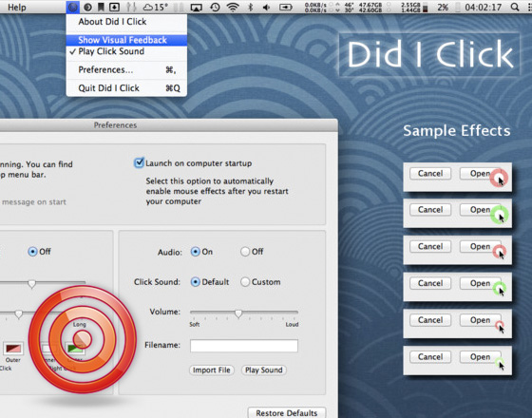Open Spotlight magnifying glass search
The height and width of the screenshot is (418, 532).
click(x=515, y=7)
